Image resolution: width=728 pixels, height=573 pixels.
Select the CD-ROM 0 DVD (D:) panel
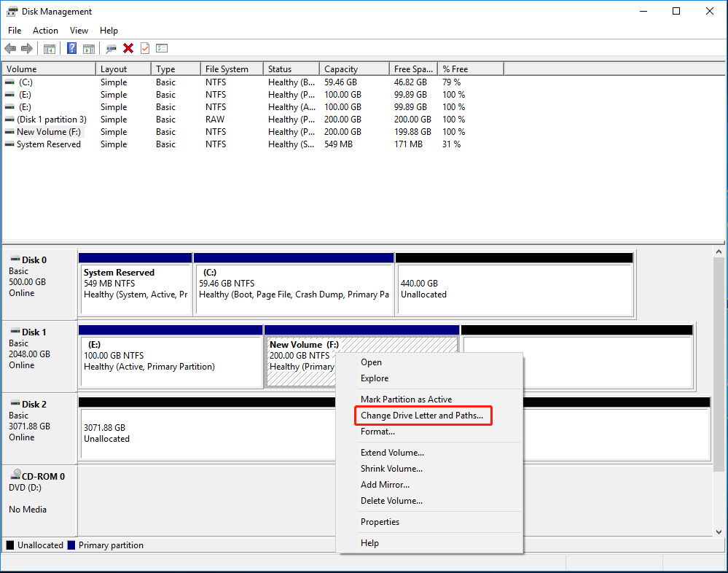click(x=39, y=501)
